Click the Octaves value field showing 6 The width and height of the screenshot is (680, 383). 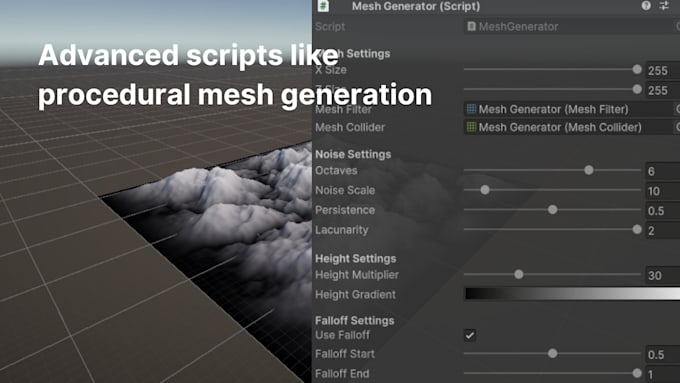point(663,171)
